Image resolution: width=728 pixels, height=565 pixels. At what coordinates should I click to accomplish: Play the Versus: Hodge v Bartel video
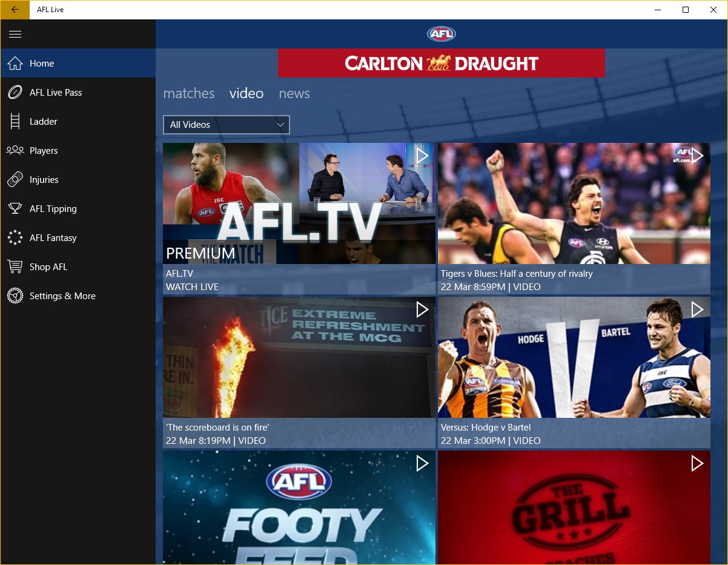(697, 309)
